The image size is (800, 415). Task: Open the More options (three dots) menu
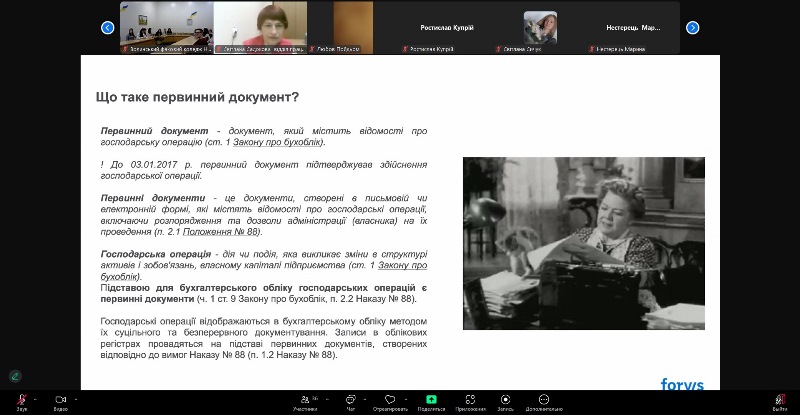(544, 401)
